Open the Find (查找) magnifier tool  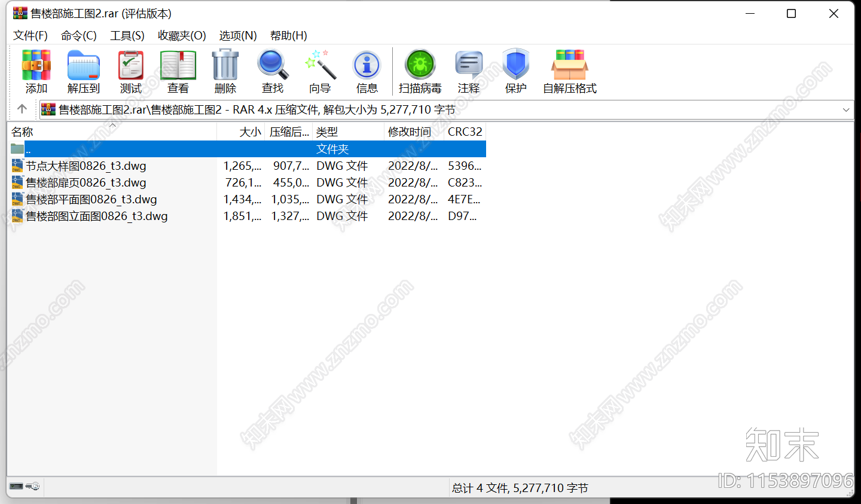(x=272, y=65)
